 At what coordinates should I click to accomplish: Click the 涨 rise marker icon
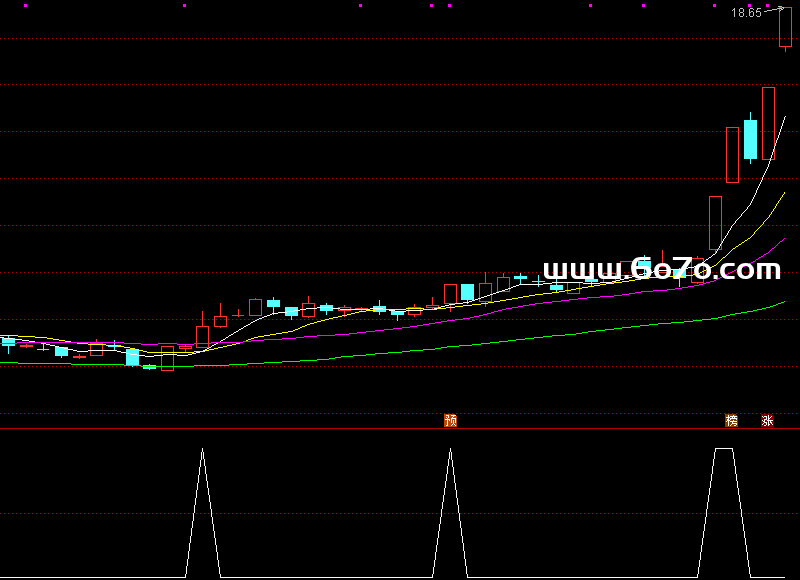[767, 420]
